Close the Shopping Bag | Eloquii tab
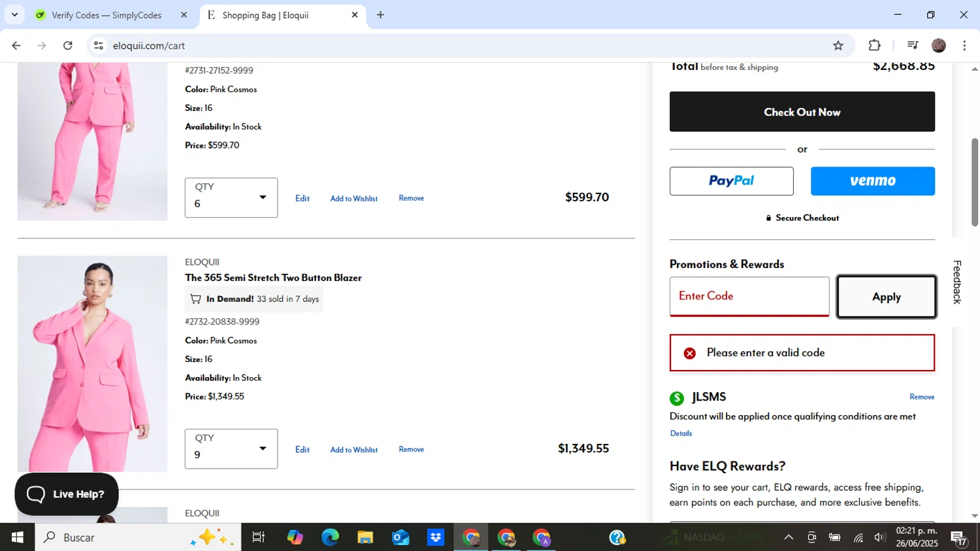Image resolution: width=980 pixels, height=551 pixels. (355, 14)
